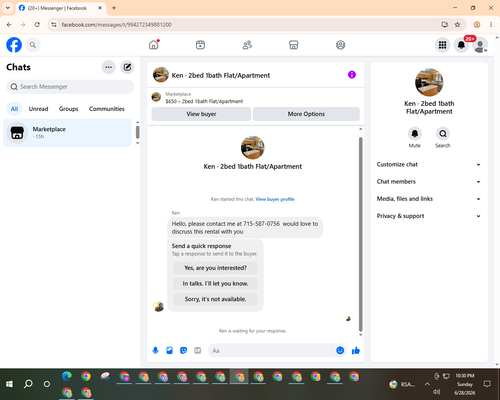Click the address bar URL
500x400 pixels.
(x=116, y=25)
